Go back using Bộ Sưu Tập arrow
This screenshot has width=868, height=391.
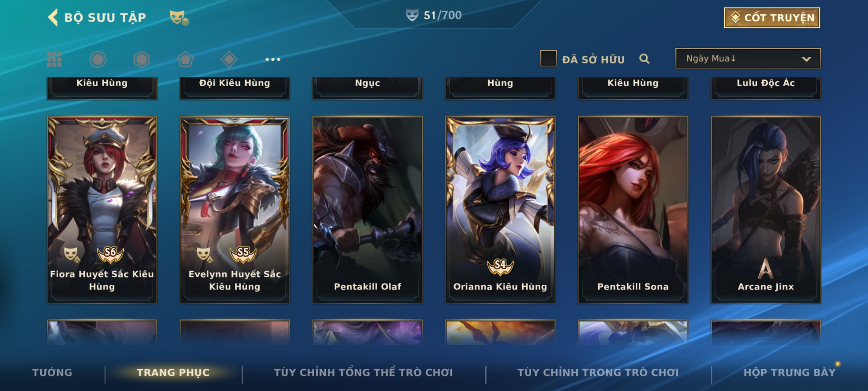[53, 17]
